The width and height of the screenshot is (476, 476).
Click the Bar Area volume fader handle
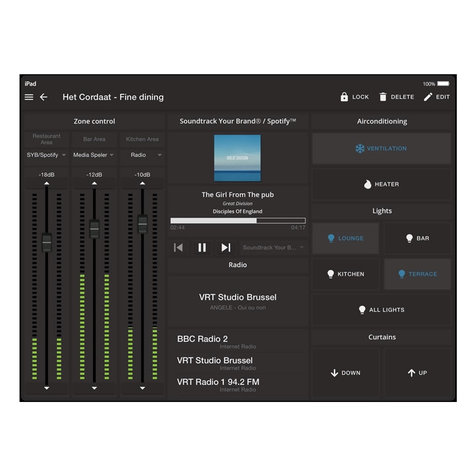(x=95, y=229)
